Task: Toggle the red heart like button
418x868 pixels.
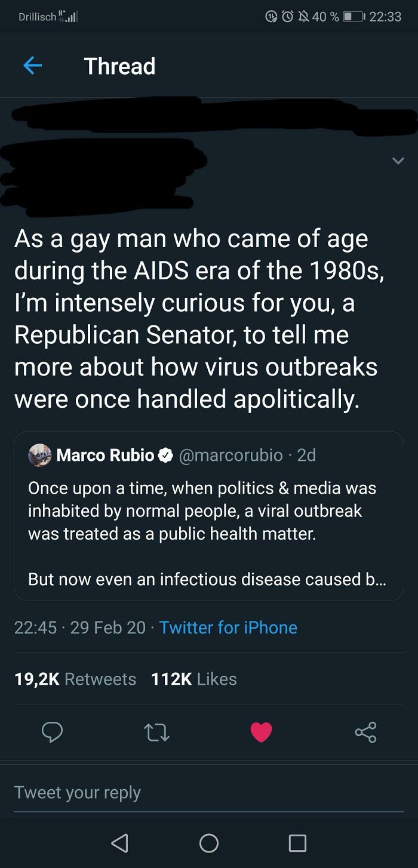Action: point(261,732)
